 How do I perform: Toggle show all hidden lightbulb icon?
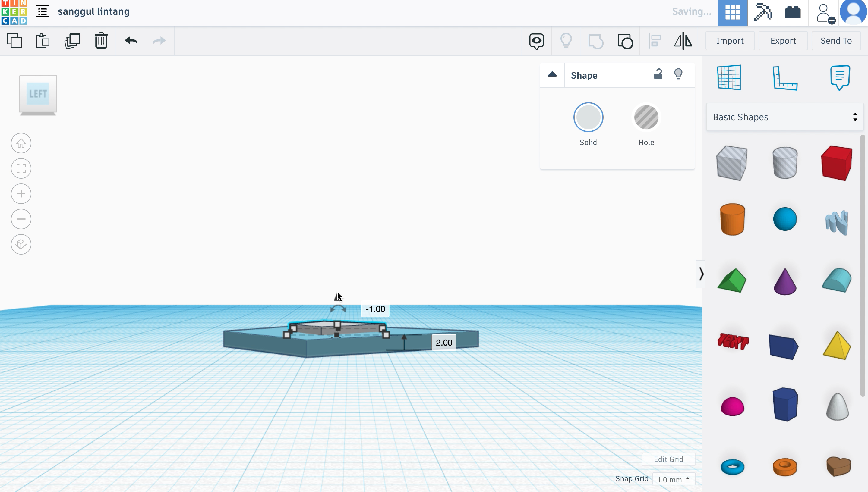566,41
